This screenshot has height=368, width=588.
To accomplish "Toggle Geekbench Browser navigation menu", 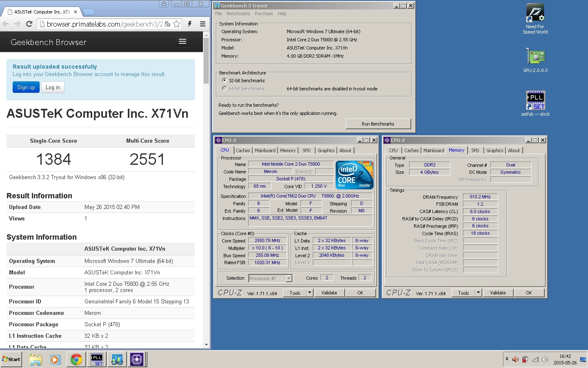I will coord(183,41).
